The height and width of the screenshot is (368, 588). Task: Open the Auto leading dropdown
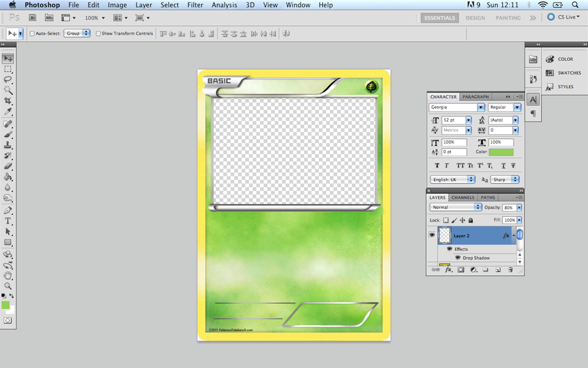(x=515, y=120)
